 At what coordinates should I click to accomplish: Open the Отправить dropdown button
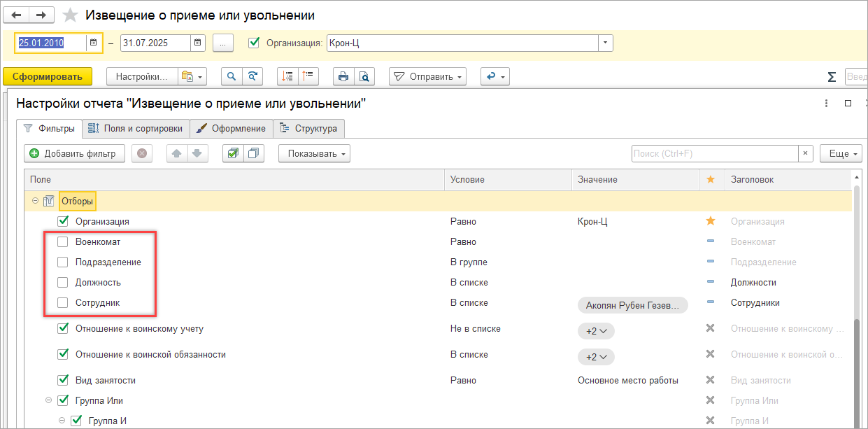(427, 76)
